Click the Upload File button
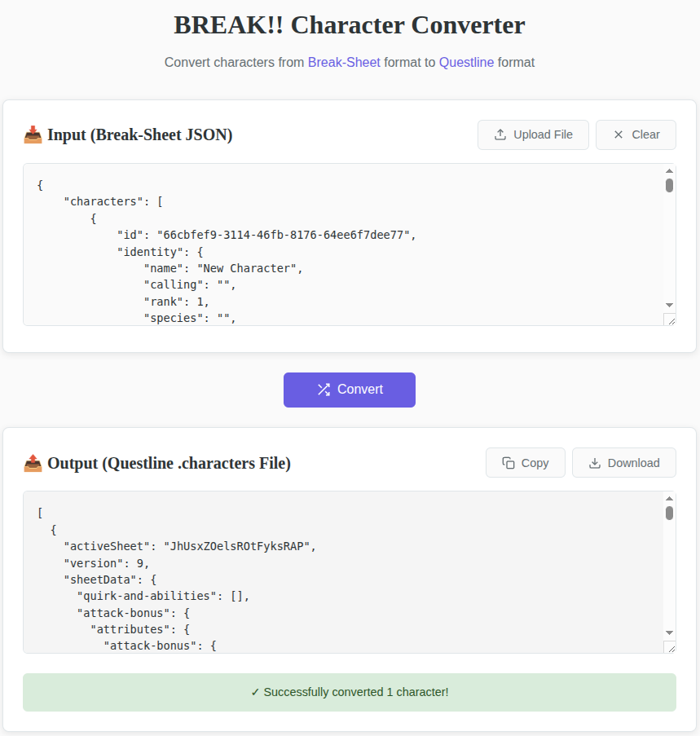This screenshot has width=700, height=736. coord(533,134)
